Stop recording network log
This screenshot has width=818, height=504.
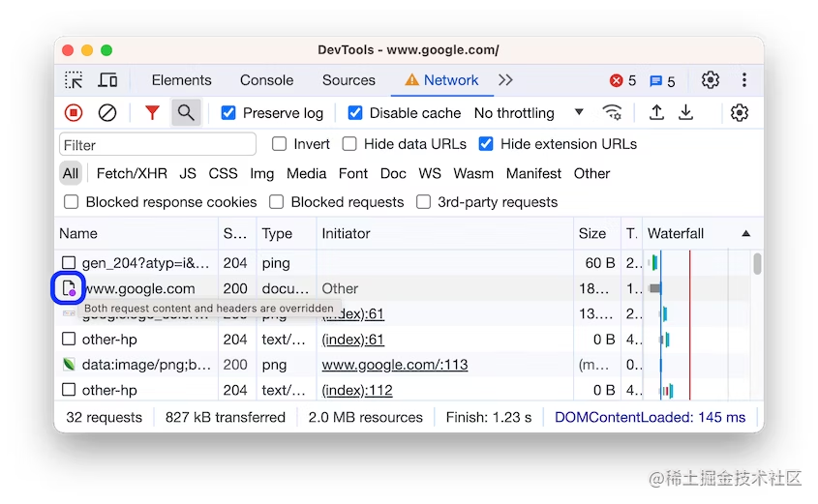tap(74, 112)
